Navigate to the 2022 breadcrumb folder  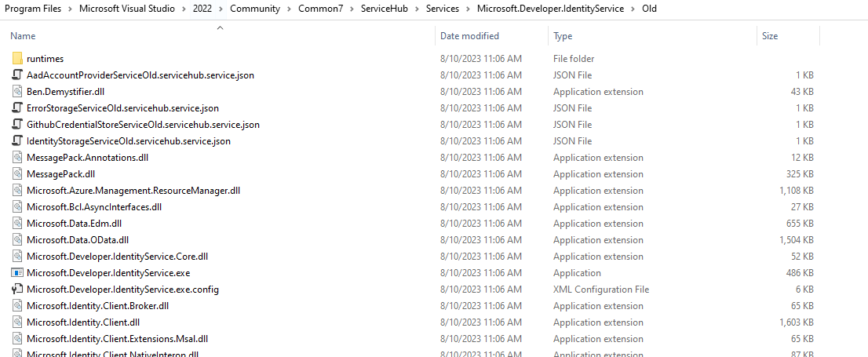202,9
